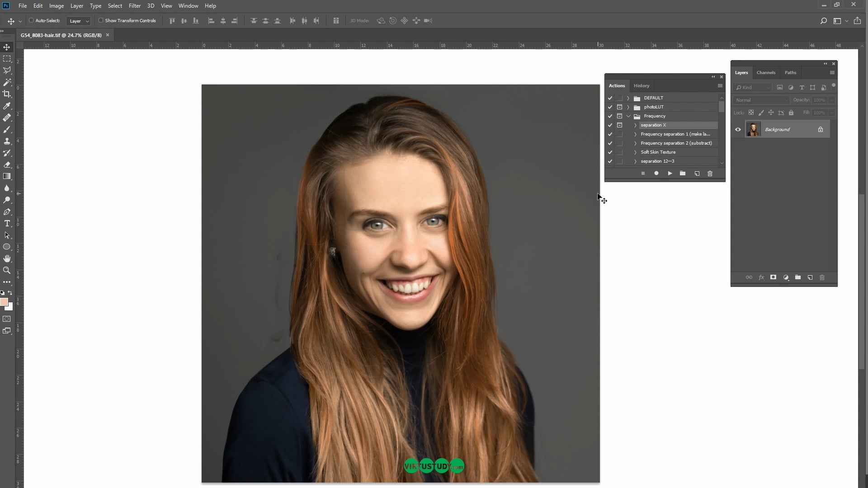Select the Pen tool
The height and width of the screenshot is (488, 868).
tap(7, 211)
